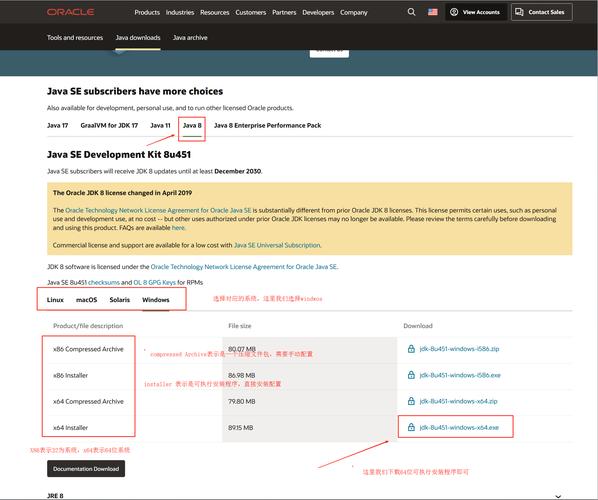Open the Resources menu

215,12
